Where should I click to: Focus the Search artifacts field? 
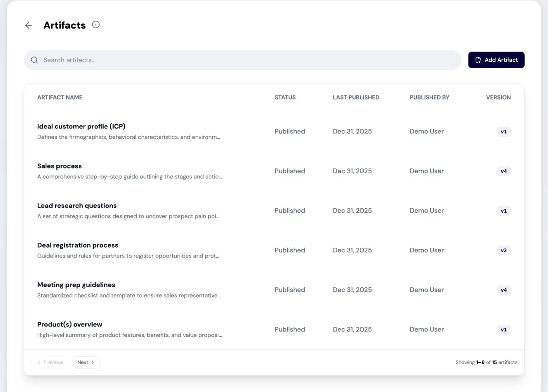point(242,60)
